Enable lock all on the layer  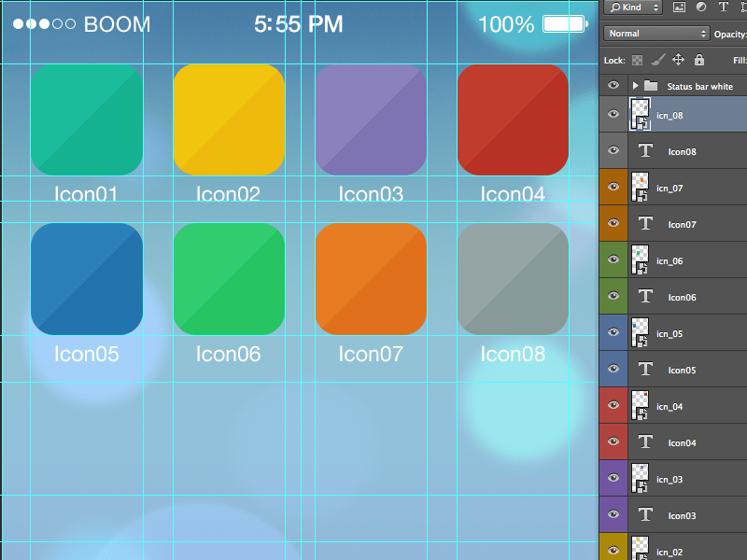(698, 59)
